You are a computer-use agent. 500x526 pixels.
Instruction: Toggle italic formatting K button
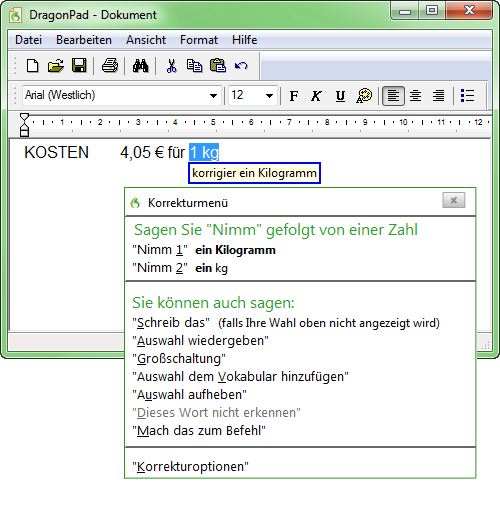coord(316,96)
